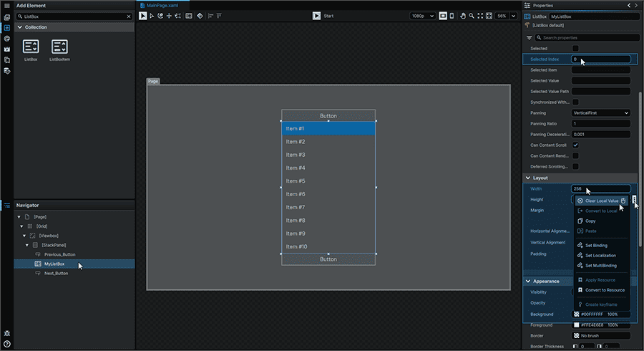Open the 1080p resolution dropdown

422,16
